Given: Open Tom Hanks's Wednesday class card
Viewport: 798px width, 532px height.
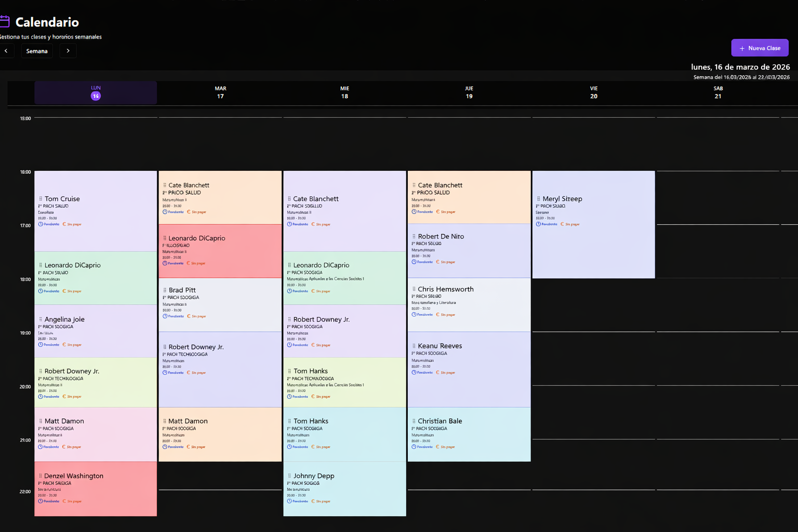Looking at the screenshot, I should (x=344, y=382).
